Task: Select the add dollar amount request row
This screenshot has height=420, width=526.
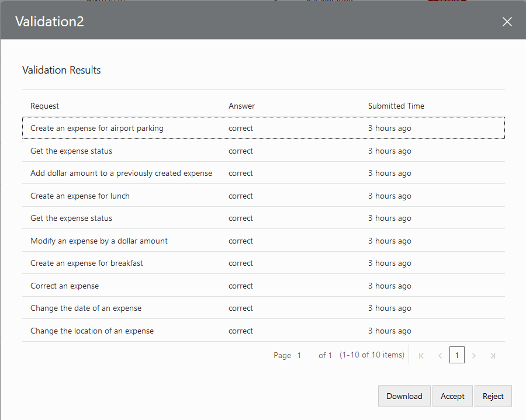Action: (x=121, y=173)
